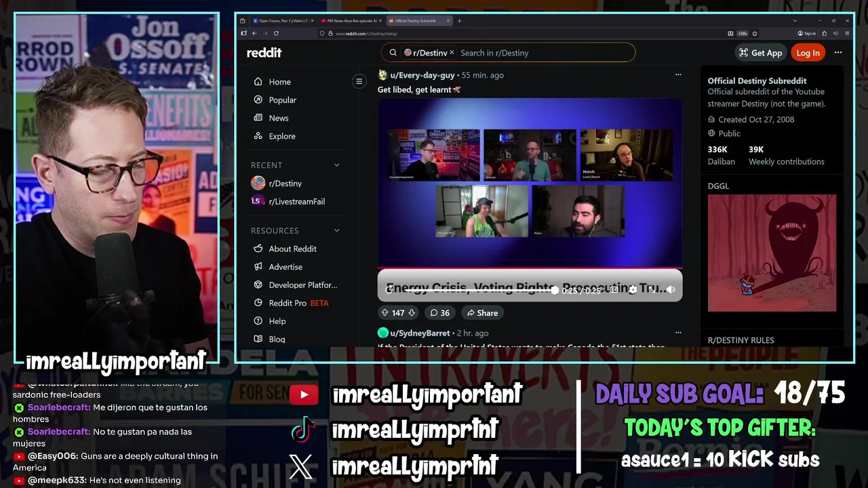
Task: Enter fullscreen on the video
Action: click(x=652, y=289)
